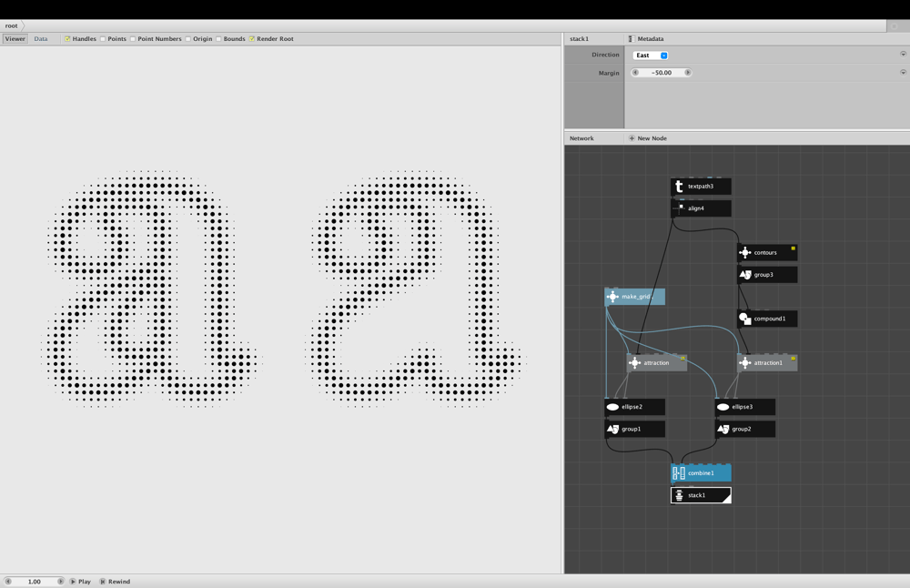Click the New Node button label
910x588 pixels.
(652, 138)
